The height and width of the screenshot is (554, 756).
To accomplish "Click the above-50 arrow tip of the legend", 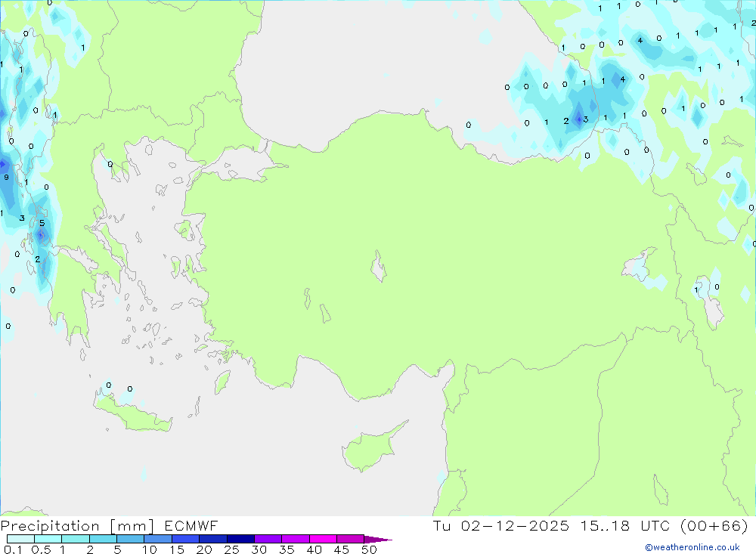I will click(377, 540).
